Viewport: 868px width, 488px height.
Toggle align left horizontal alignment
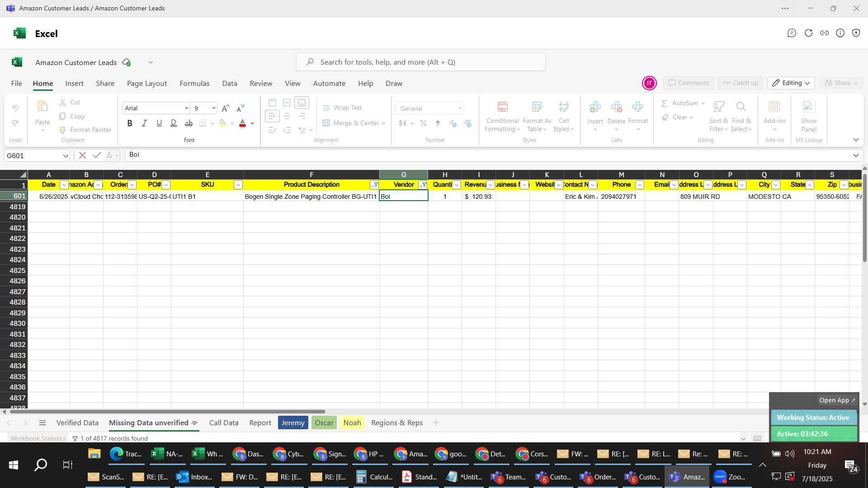(x=272, y=117)
